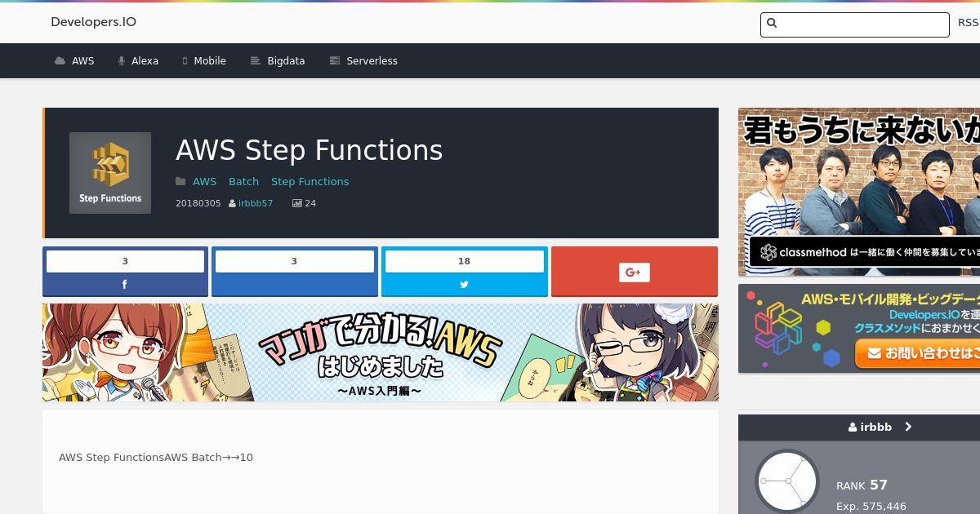The width and height of the screenshot is (980, 514).
Task: Click the Twitter share count 18
Action: 464,261
